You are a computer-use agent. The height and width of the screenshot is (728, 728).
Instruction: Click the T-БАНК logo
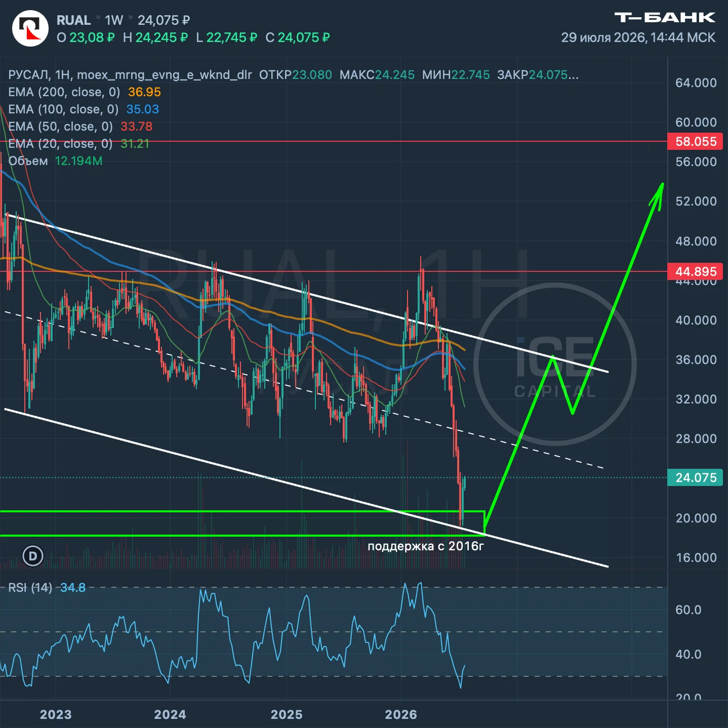click(x=665, y=18)
